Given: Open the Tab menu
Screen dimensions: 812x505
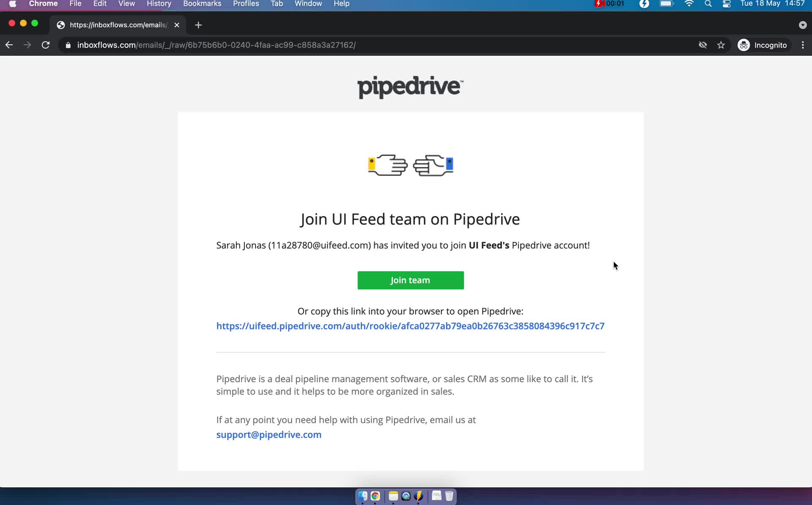Looking at the screenshot, I should click(277, 4).
